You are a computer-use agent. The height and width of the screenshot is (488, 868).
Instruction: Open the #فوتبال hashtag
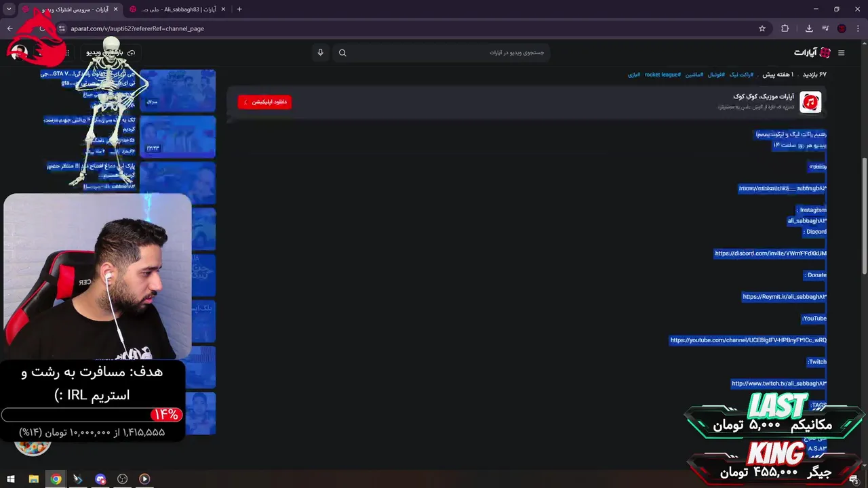(716, 75)
